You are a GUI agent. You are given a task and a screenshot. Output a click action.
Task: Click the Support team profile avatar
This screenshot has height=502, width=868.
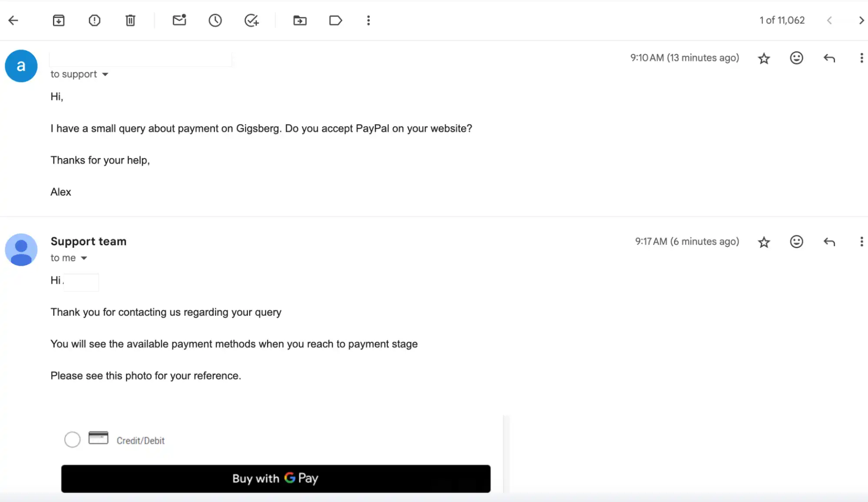21,250
